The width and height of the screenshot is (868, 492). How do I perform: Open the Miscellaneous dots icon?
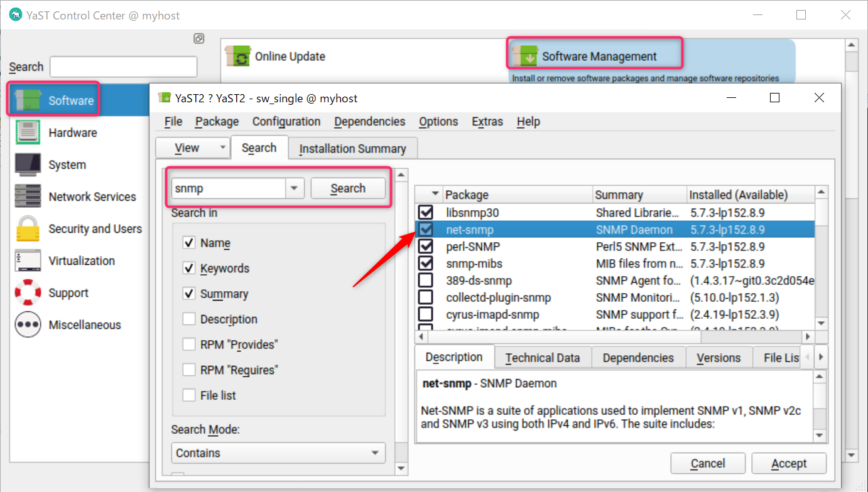28,324
